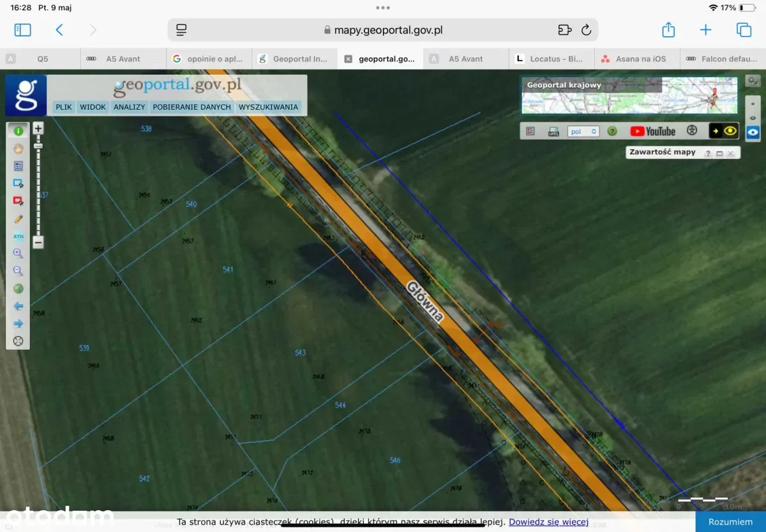The image size is (766, 532).
Task: Switch to the Locatus browser tab
Action: [549, 59]
